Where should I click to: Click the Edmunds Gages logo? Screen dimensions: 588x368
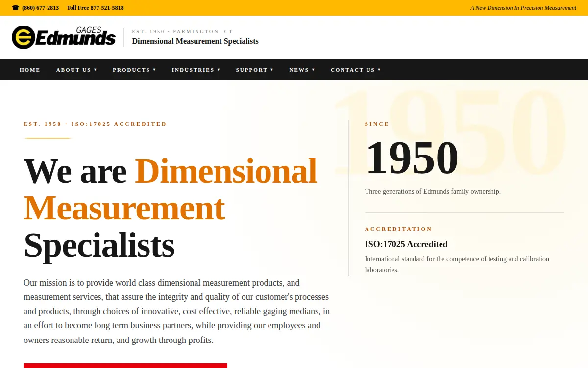click(x=64, y=37)
